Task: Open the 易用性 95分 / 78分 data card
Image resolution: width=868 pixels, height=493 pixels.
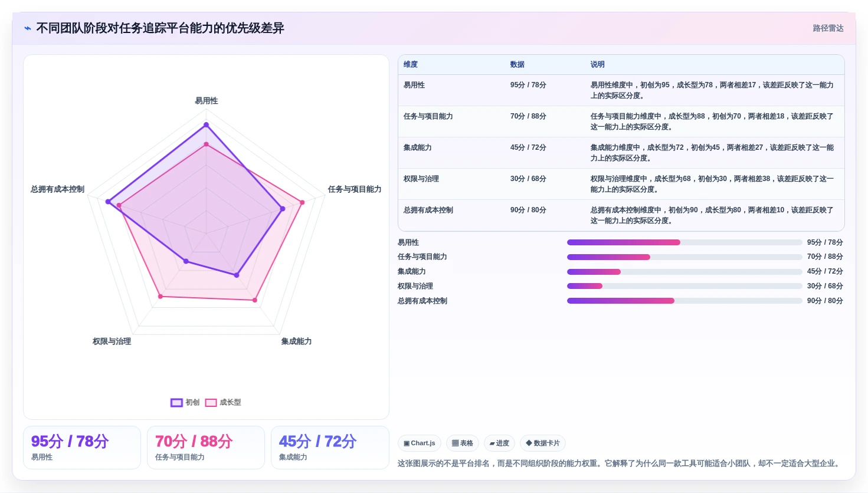Action: point(82,448)
